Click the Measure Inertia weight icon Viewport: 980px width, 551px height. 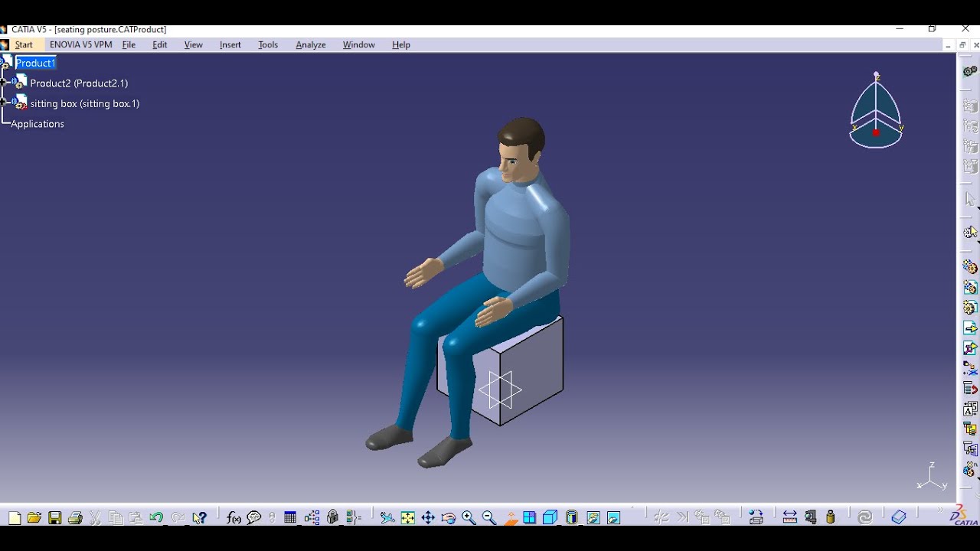831,518
